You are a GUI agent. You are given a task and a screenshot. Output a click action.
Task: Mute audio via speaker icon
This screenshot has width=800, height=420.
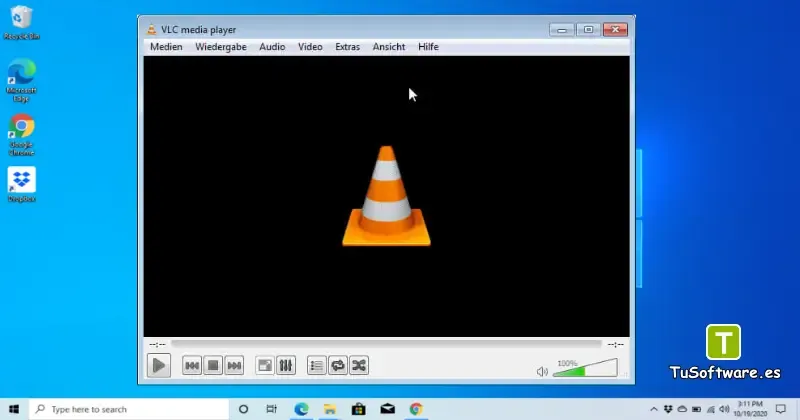tap(542, 372)
